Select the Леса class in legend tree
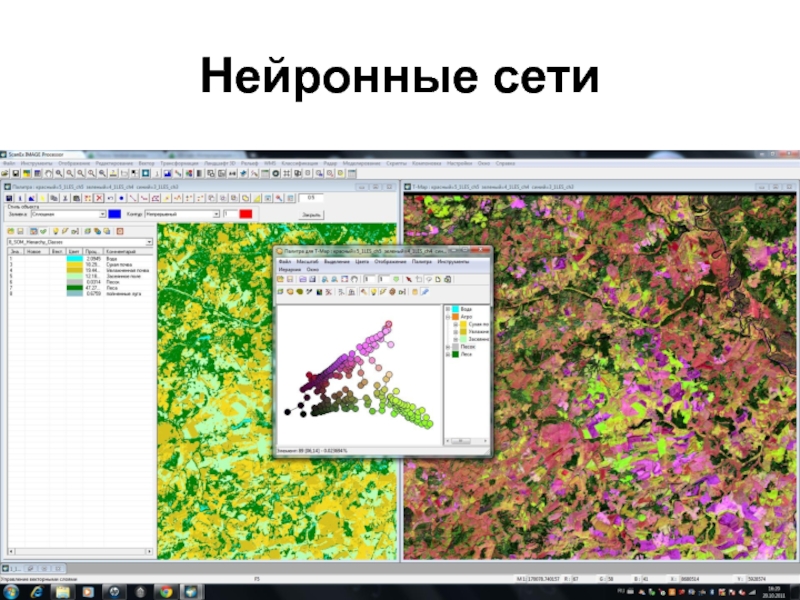Screen dimensions: 800x600 (467, 354)
